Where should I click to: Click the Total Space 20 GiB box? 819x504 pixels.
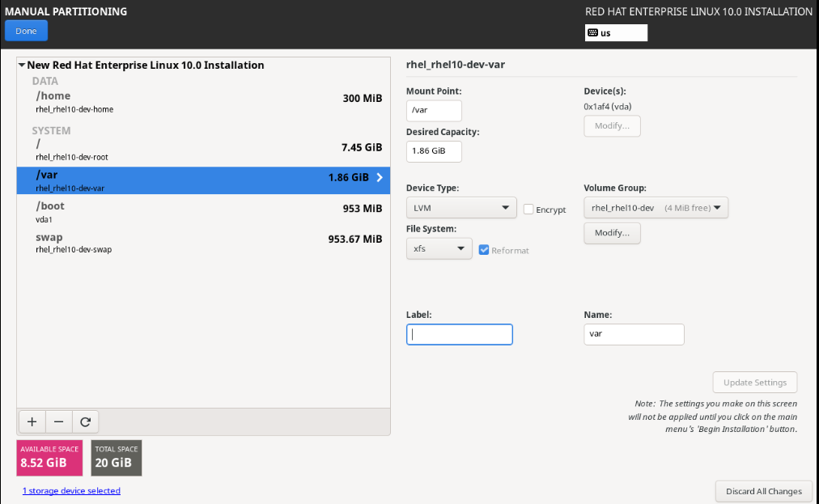pyautogui.click(x=117, y=458)
